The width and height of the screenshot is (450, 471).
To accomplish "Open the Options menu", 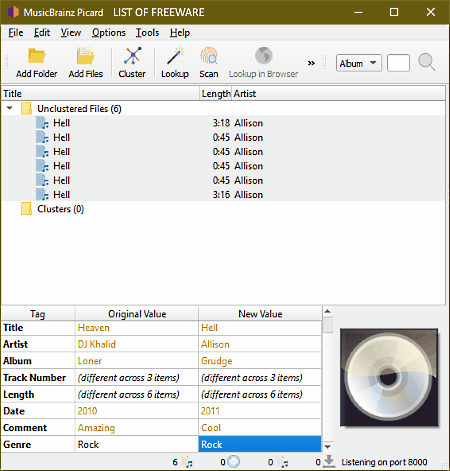I will pyautogui.click(x=109, y=33).
